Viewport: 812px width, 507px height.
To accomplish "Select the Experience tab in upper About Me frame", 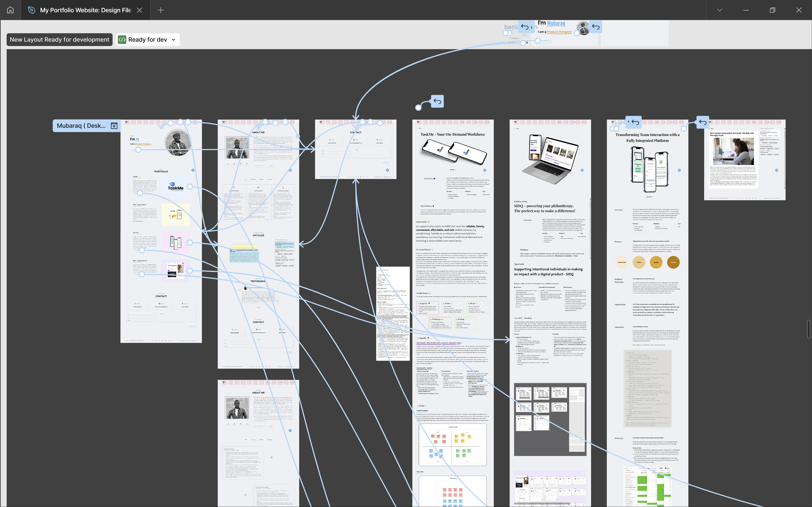I will tap(253, 179).
